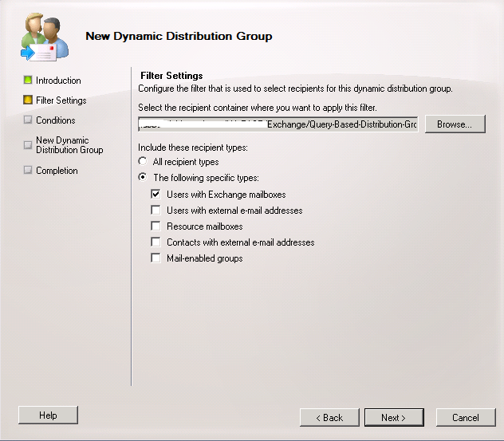Screen dimensions: 504x441
Task: Click the green Introduction step indicator
Action: click(x=28, y=81)
